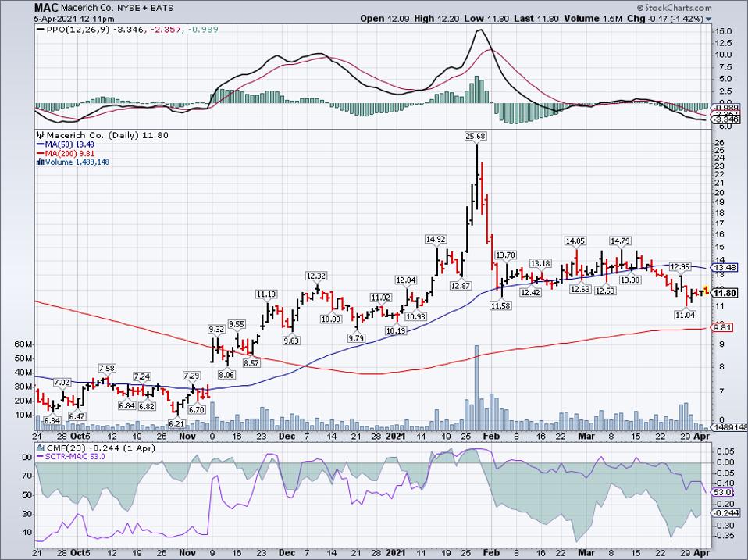Viewport: 748px width, 560px height.
Task: Click the purple SCTR-MAC legend marker
Action: [x=40, y=456]
